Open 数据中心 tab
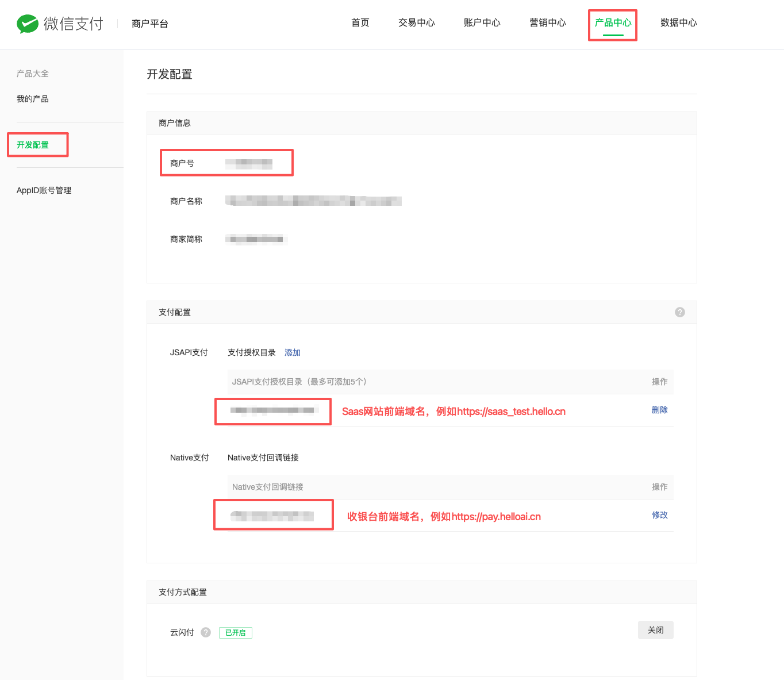784x680 pixels. tap(679, 23)
